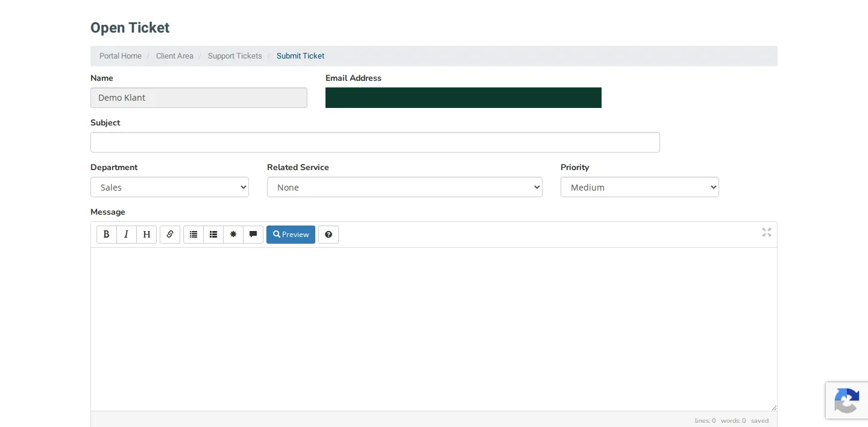Open the Department dropdown showing Sales
Screen dimensions: 868x427
(x=169, y=187)
